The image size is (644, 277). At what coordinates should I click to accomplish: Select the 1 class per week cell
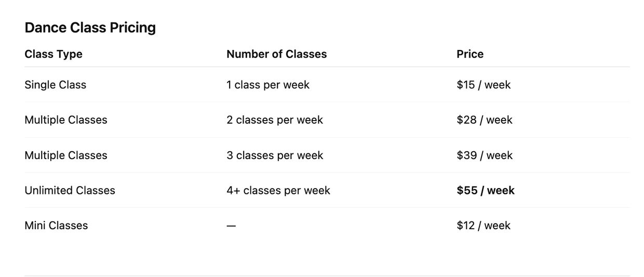pyautogui.click(x=267, y=85)
